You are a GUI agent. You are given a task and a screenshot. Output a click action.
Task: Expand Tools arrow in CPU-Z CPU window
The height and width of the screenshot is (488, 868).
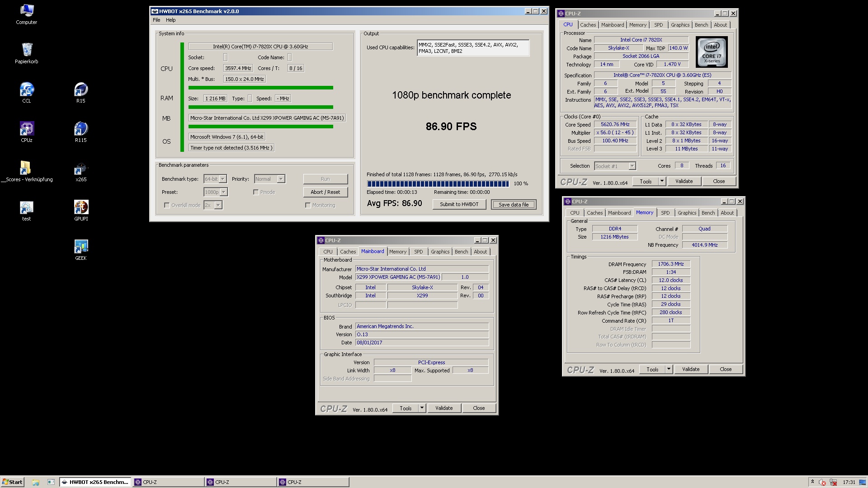[662, 181]
